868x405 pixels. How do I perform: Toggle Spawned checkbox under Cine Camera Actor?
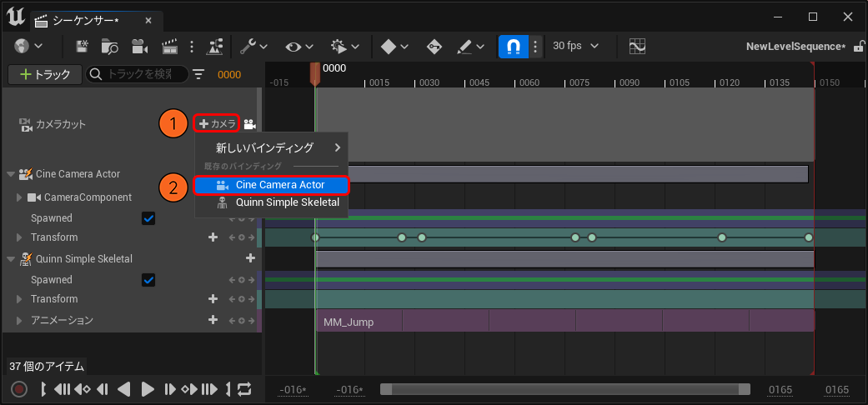(148, 218)
